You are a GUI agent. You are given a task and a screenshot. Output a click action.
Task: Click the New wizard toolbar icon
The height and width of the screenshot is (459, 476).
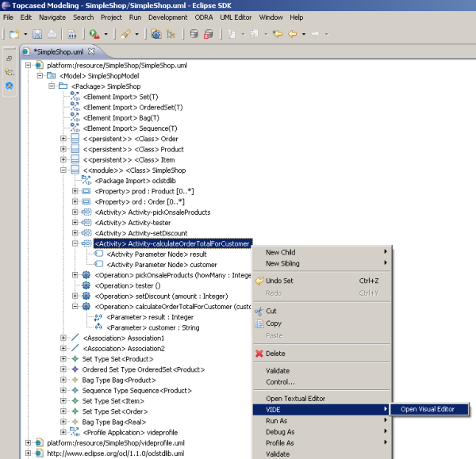pyautogui.click(x=14, y=34)
